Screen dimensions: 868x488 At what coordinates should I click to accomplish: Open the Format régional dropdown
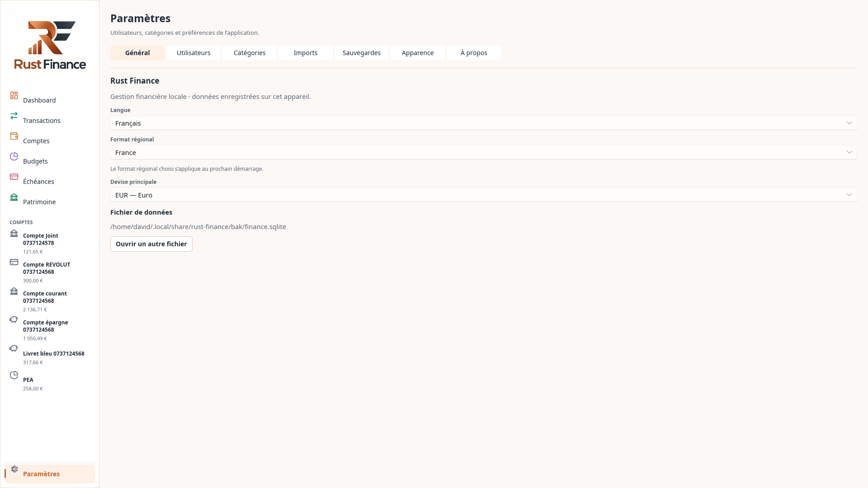(483, 152)
